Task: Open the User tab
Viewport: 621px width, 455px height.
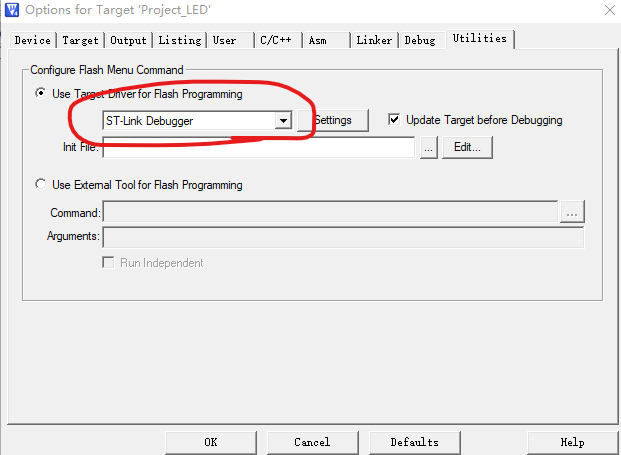Action: [230, 40]
